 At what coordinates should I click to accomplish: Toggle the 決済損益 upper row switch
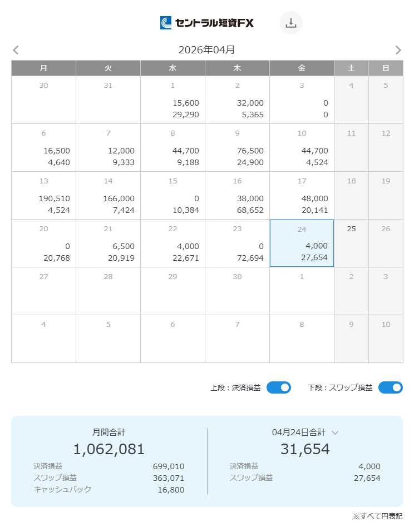pyautogui.click(x=279, y=387)
